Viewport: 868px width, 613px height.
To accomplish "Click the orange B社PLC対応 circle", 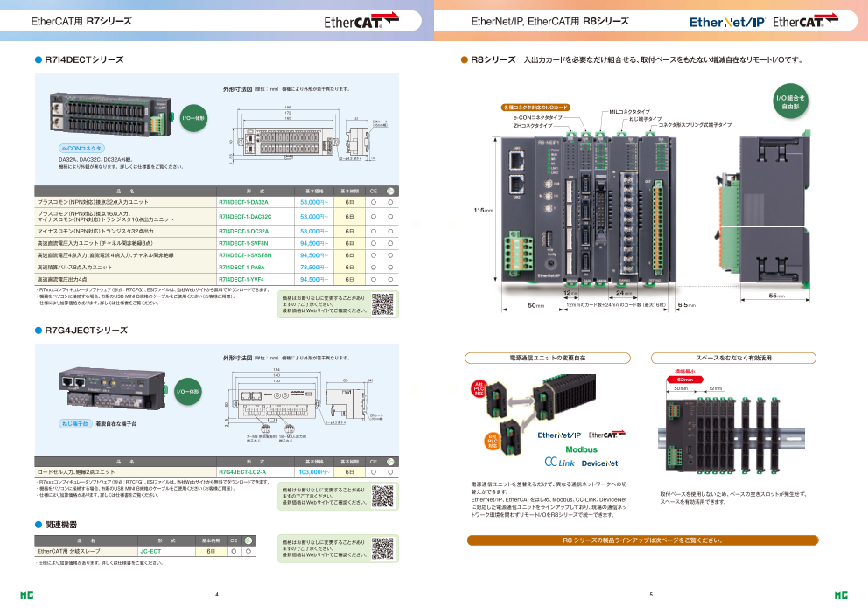I will tap(492, 441).
